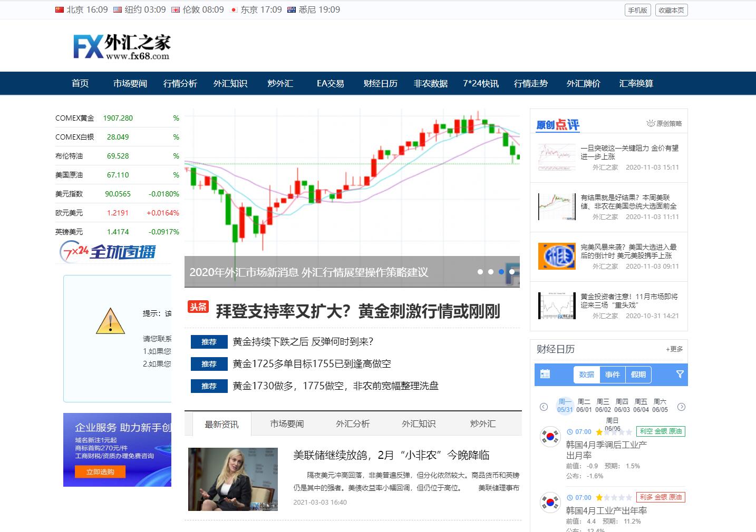Switch calendar view to 事件
The height and width of the screenshot is (532, 756).
(x=612, y=375)
